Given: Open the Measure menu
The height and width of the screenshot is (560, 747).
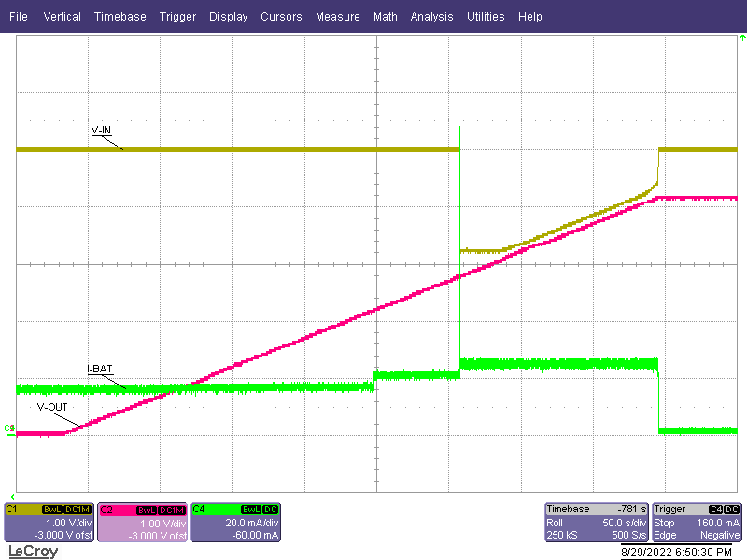Looking at the screenshot, I should 338,16.
